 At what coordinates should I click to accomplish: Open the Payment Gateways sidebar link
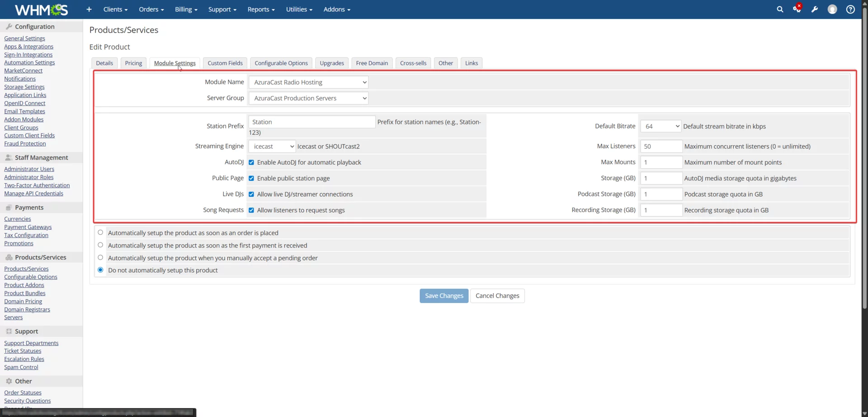28,227
